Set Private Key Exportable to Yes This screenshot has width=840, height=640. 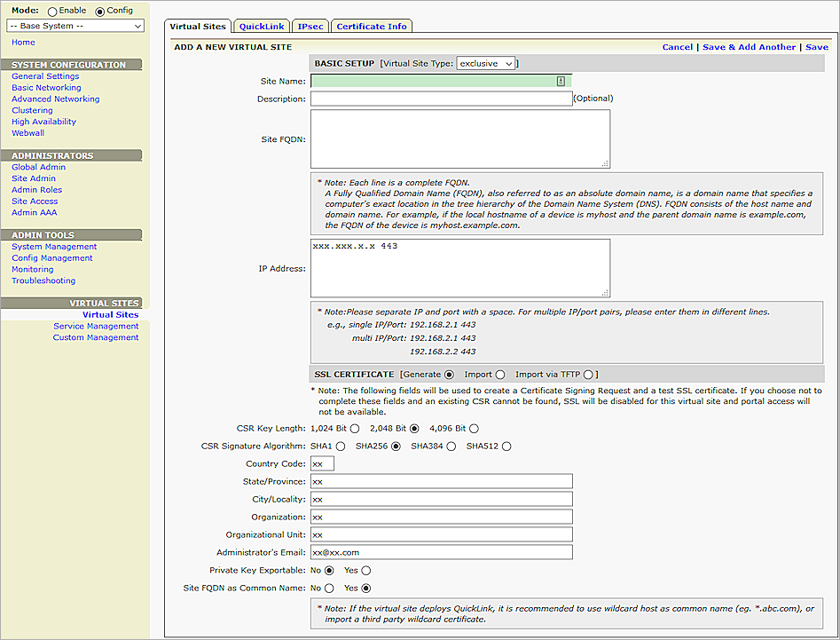coord(366,570)
